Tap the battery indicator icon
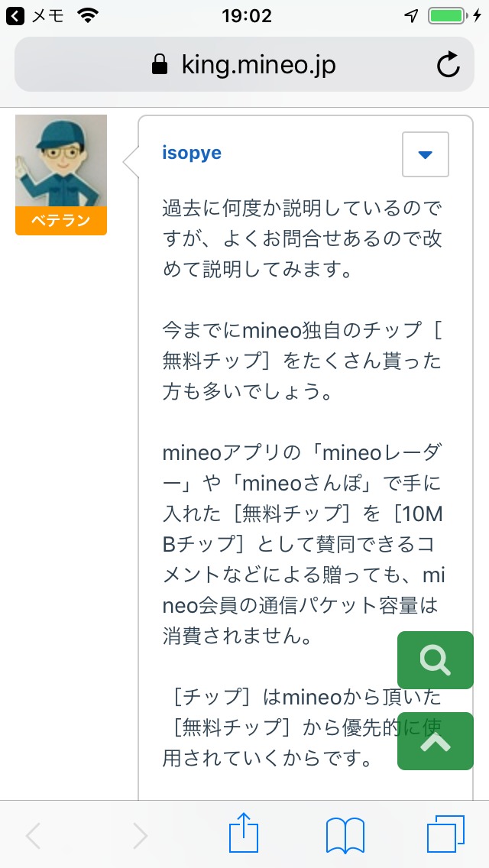The image size is (489, 868). (446, 15)
